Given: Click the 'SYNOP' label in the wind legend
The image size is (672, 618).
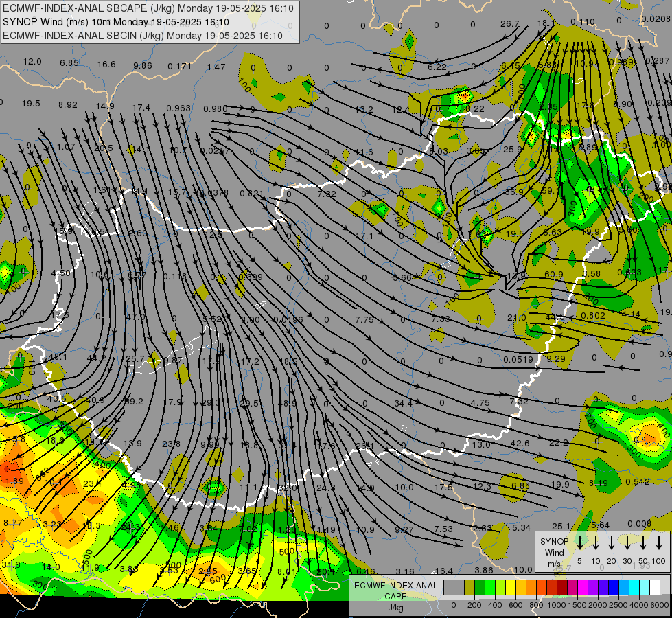Looking at the screenshot, I should (554, 542).
